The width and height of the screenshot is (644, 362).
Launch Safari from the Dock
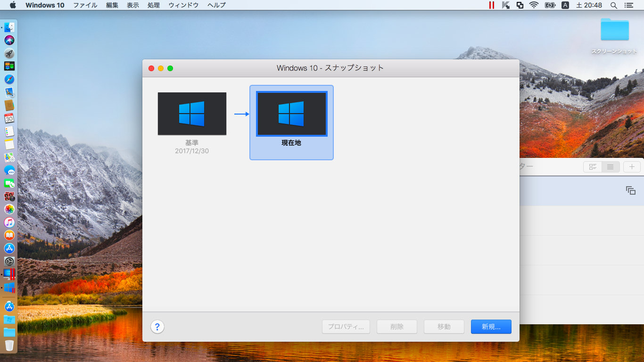click(9, 79)
